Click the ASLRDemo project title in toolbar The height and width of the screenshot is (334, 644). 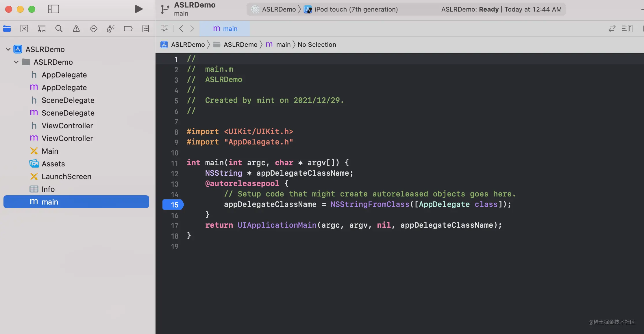click(195, 5)
